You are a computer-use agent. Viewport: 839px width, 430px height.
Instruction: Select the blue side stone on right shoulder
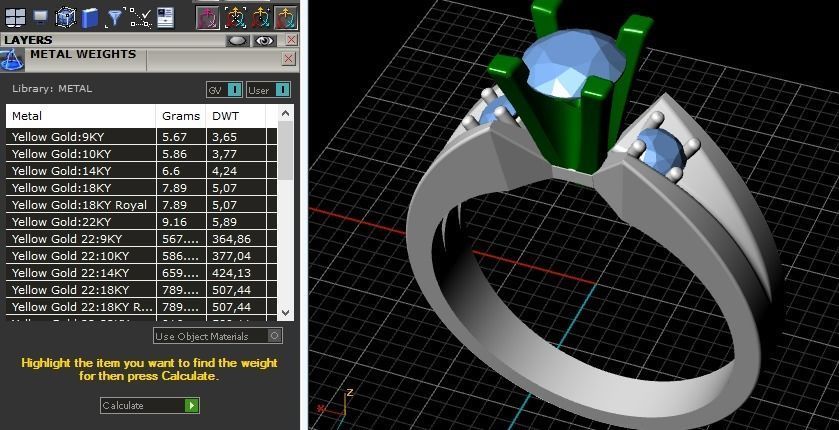tap(661, 150)
